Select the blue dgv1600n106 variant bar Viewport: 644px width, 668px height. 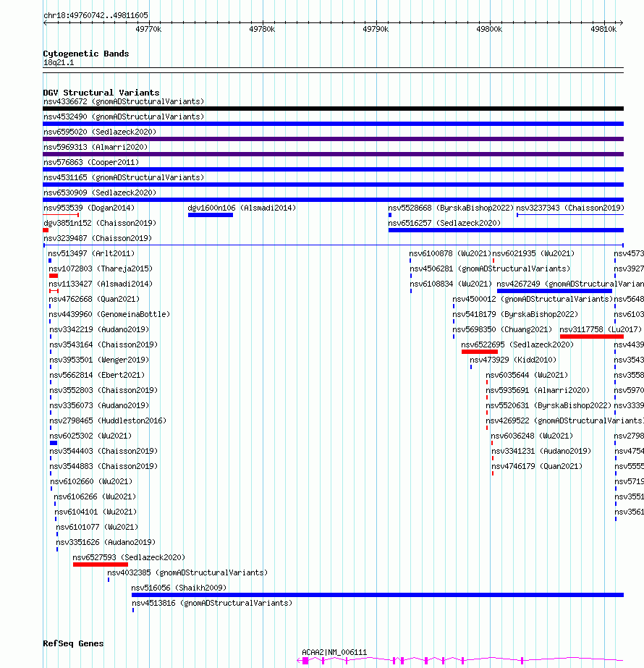pos(211,215)
